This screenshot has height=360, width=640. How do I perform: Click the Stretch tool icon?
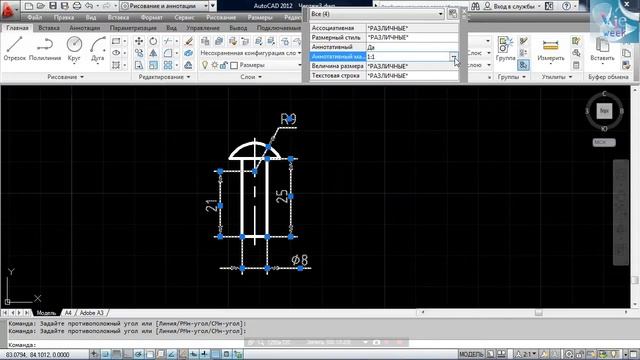click(139, 65)
